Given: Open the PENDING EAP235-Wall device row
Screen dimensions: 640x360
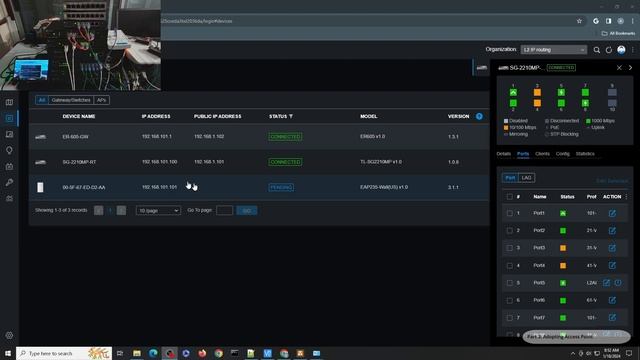Looking at the screenshot, I should 259,187.
